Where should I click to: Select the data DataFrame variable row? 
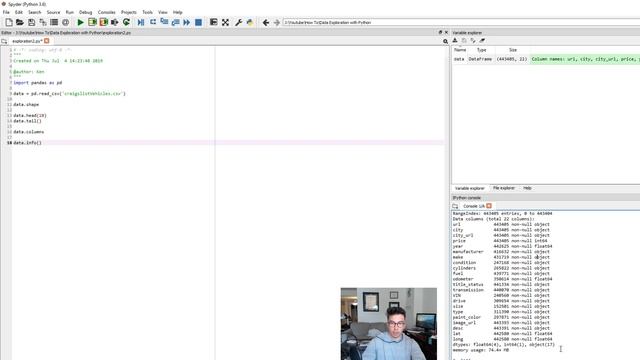(x=546, y=59)
